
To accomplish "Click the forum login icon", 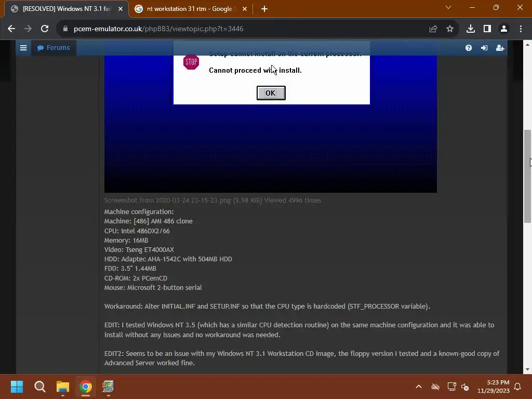I will [x=484, y=48].
